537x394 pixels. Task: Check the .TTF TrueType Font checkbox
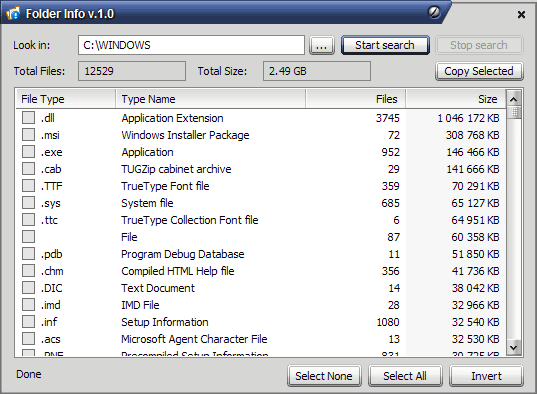[28, 185]
